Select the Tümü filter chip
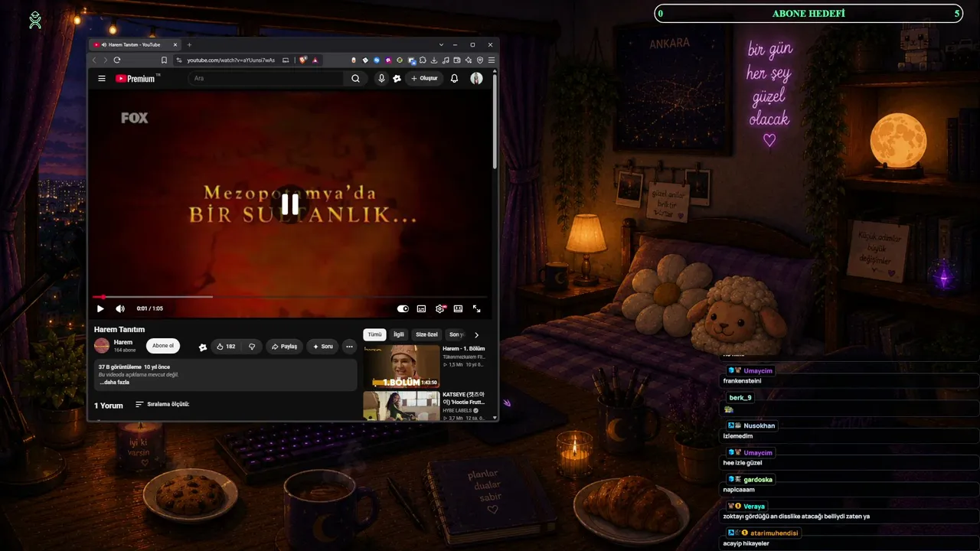 pyautogui.click(x=374, y=334)
